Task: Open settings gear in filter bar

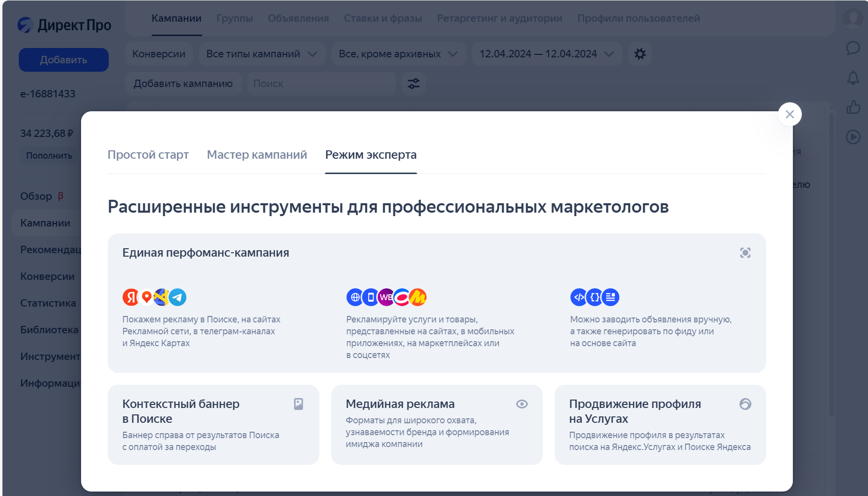Action: pyautogui.click(x=640, y=54)
